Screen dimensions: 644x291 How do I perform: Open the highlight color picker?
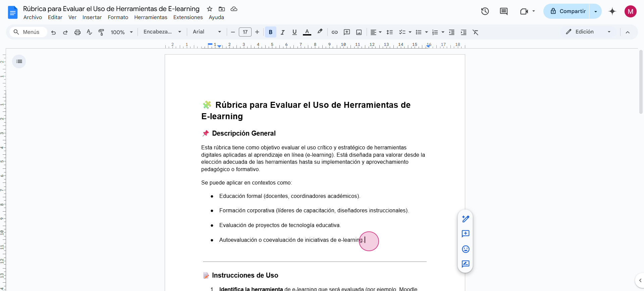pyautogui.click(x=320, y=32)
